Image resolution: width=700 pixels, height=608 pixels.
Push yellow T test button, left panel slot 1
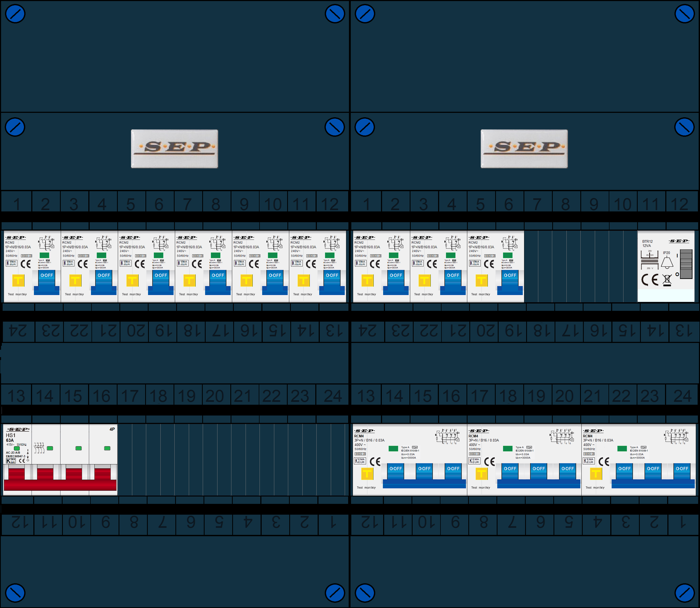pyautogui.click(x=18, y=281)
